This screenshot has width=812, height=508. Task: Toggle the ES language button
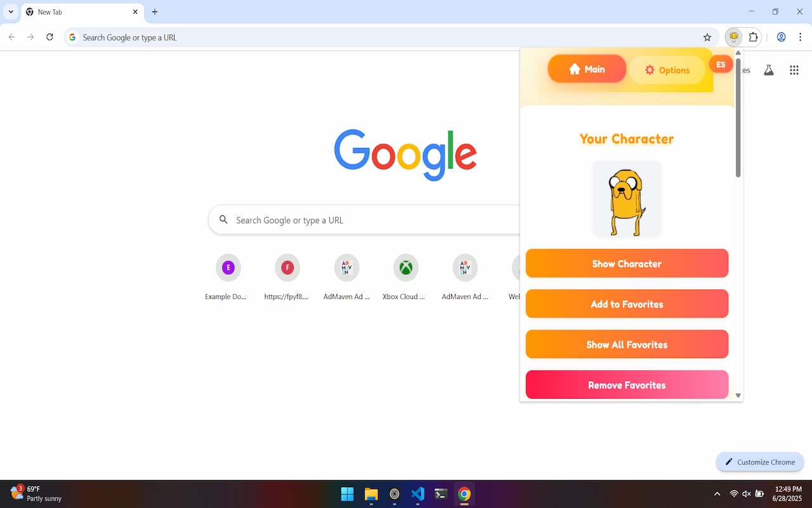[x=721, y=65]
